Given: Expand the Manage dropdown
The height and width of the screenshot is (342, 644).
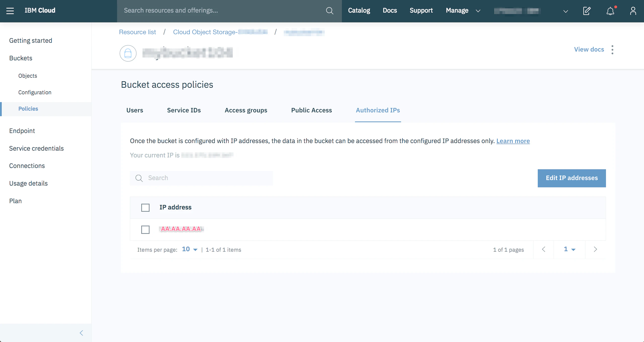Looking at the screenshot, I should click(x=463, y=11).
